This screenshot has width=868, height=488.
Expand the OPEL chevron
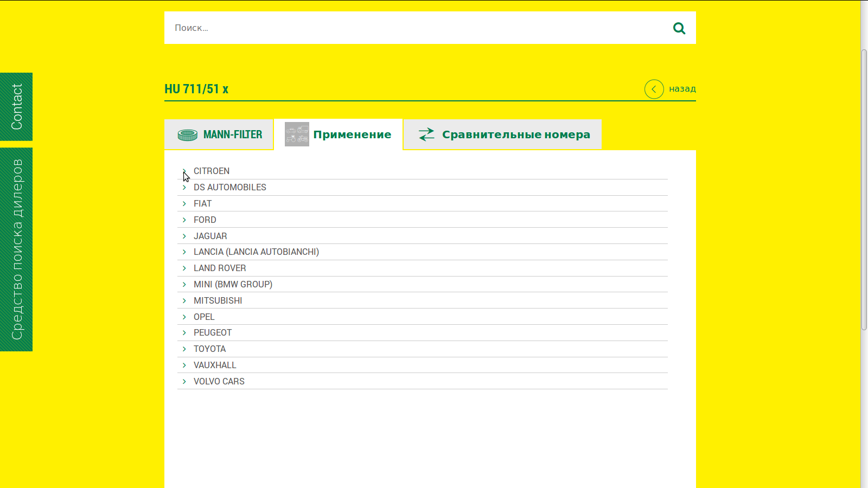coord(184,317)
